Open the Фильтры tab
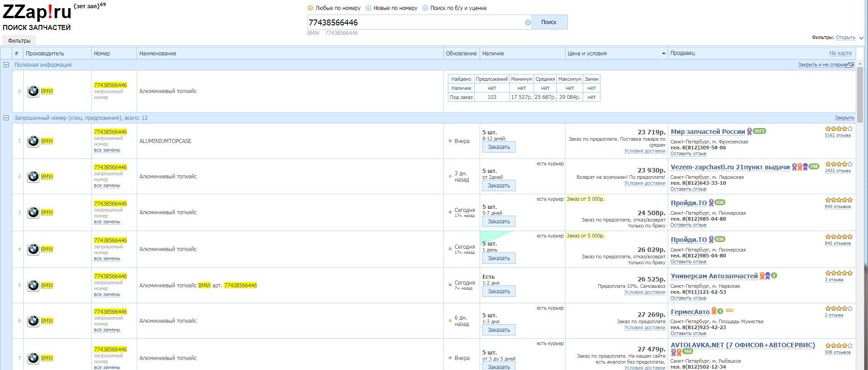868x370 pixels. (19, 41)
